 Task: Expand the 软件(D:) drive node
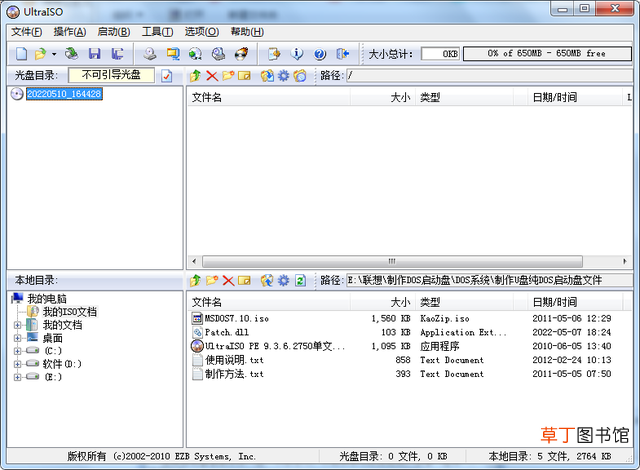[x=17, y=364]
